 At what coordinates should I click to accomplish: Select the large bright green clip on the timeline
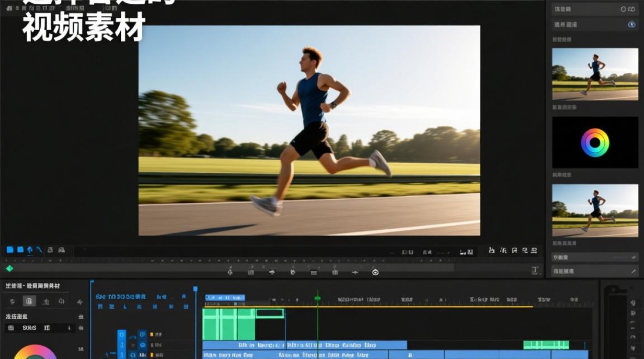[229, 324]
